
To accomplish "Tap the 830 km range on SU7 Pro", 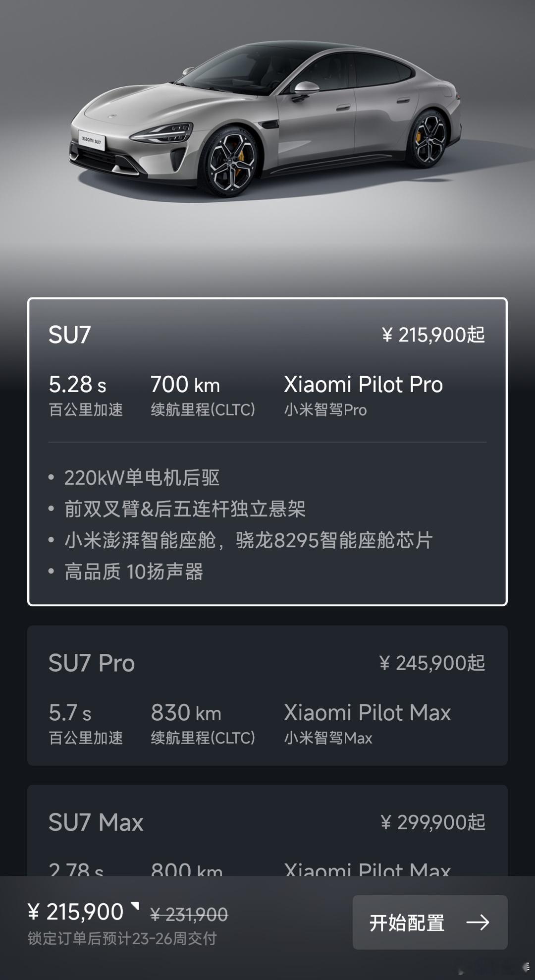I will coord(186,713).
